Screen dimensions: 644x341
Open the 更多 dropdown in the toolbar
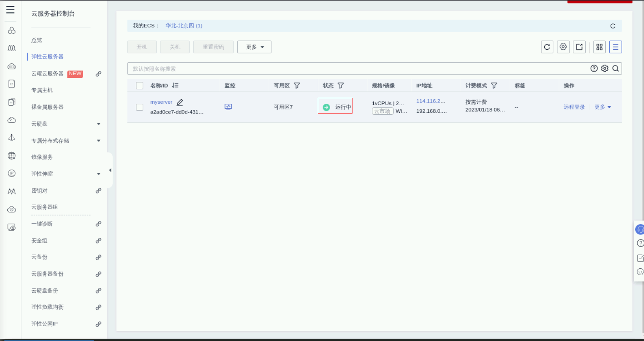coord(254,47)
